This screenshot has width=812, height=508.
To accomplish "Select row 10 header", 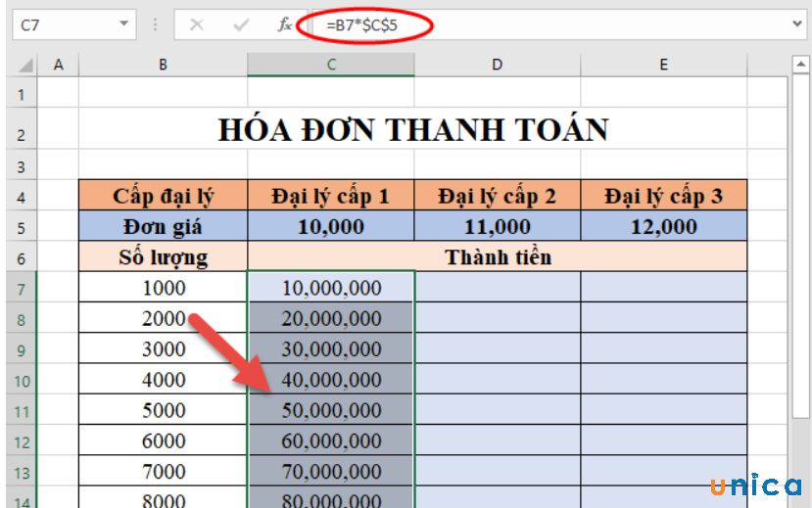I will click(x=22, y=380).
